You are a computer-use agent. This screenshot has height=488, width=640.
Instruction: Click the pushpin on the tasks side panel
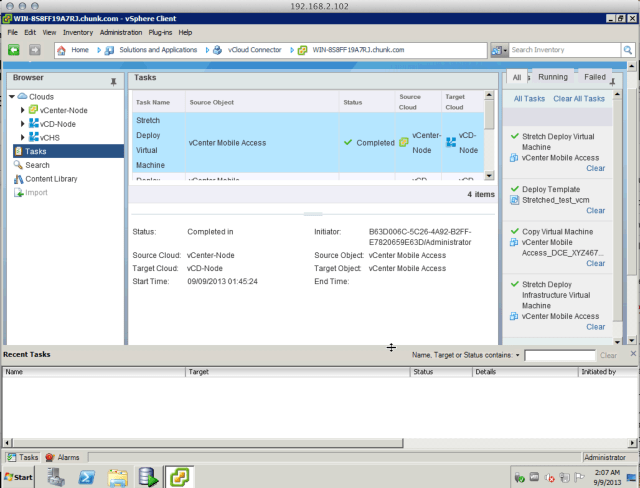(613, 82)
